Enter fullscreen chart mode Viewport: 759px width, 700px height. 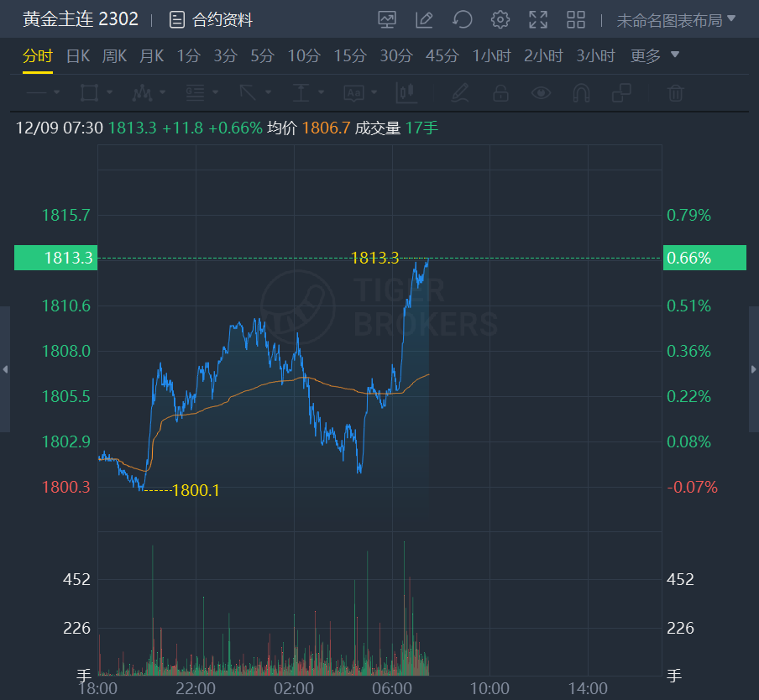[x=538, y=19]
